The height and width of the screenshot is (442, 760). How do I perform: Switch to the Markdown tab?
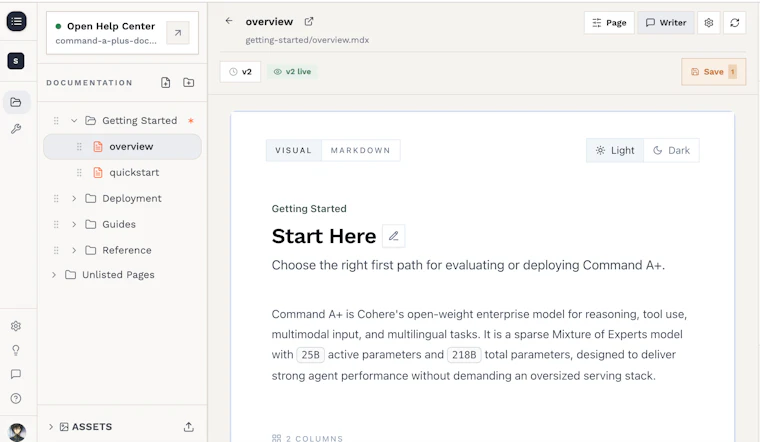(x=360, y=150)
